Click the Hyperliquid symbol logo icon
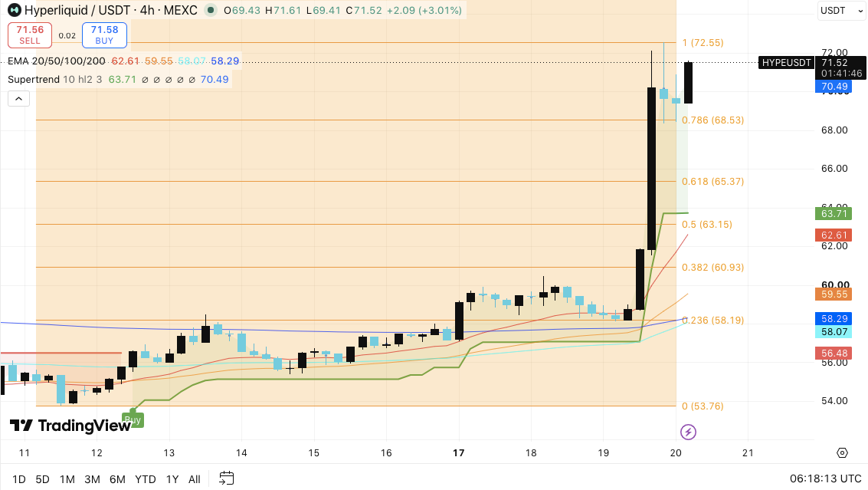Image resolution: width=868 pixels, height=490 pixels. [x=15, y=10]
